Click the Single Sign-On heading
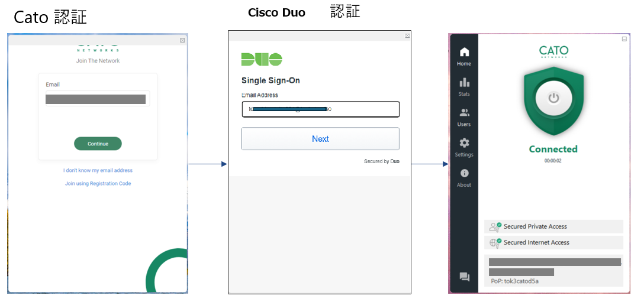 271,80
